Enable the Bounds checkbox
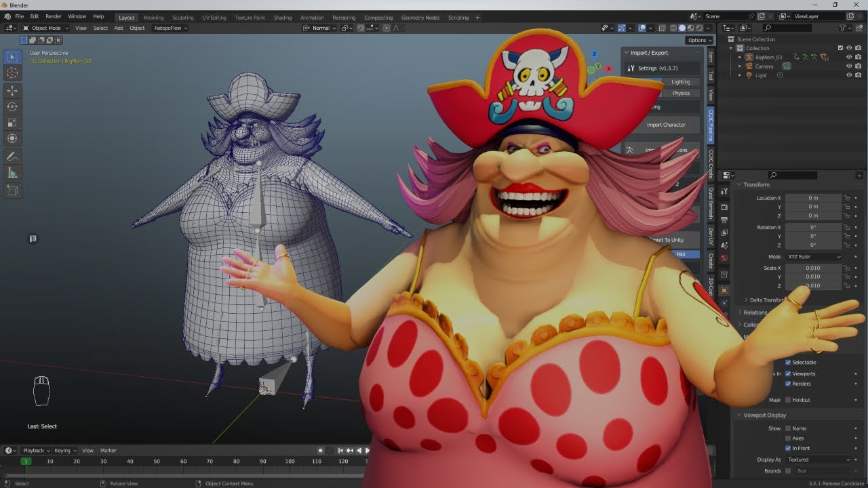 point(788,470)
